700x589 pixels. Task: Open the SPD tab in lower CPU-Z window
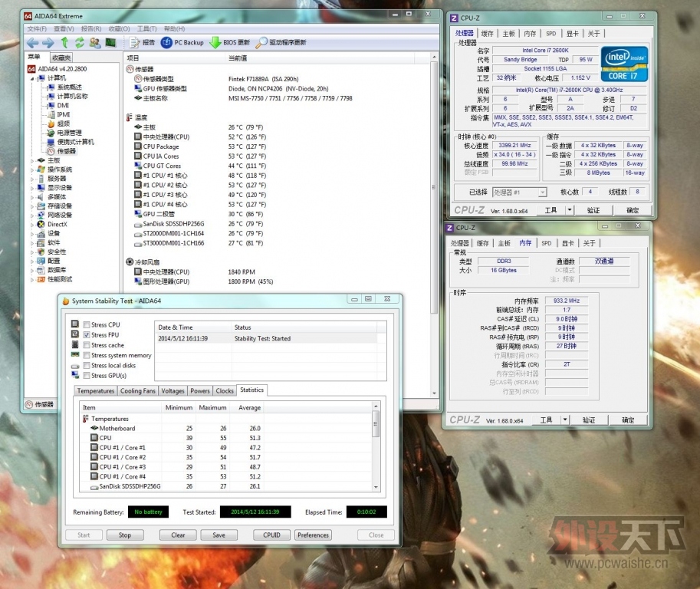pyautogui.click(x=547, y=243)
